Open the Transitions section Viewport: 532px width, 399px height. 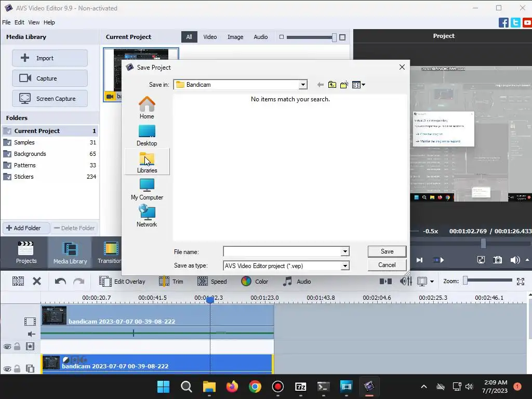(109, 253)
